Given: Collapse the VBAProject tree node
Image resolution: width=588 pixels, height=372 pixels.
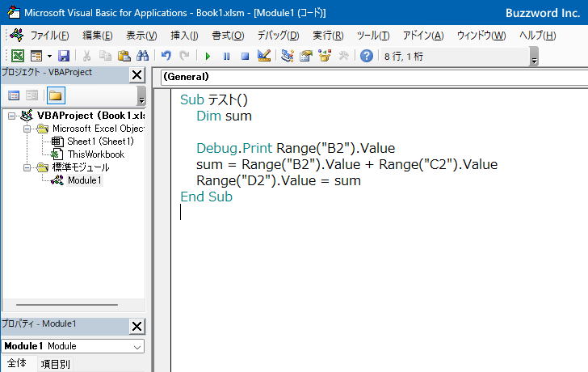Looking at the screenshot, I should point(11,116).
